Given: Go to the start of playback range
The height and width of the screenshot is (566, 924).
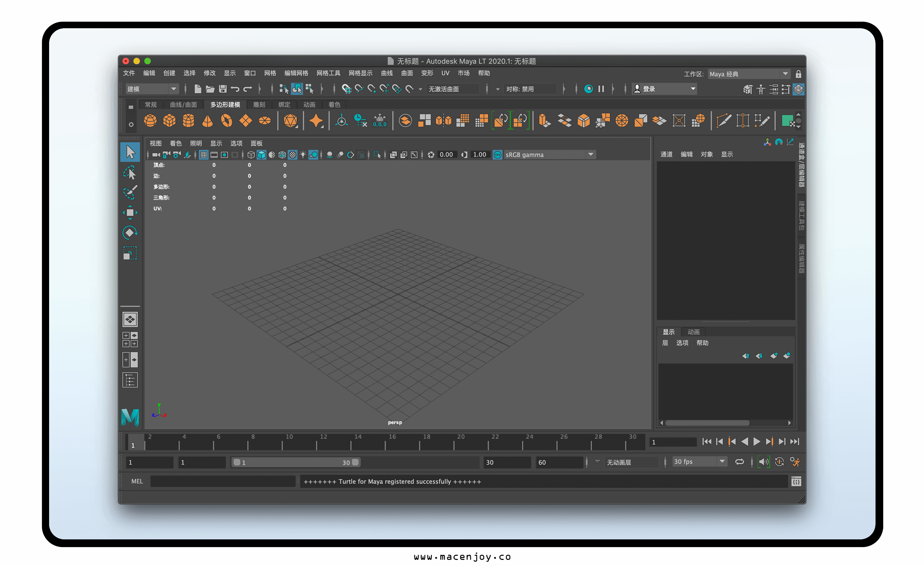Looking at the screenshot, I should pyautogui.click(x=707, y=442).
